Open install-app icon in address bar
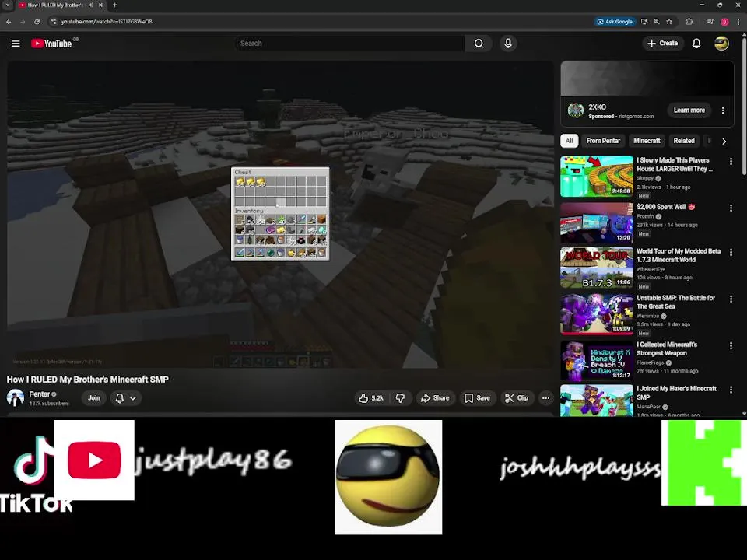Viewport: 747px width, 560px height. click(644, 22)
